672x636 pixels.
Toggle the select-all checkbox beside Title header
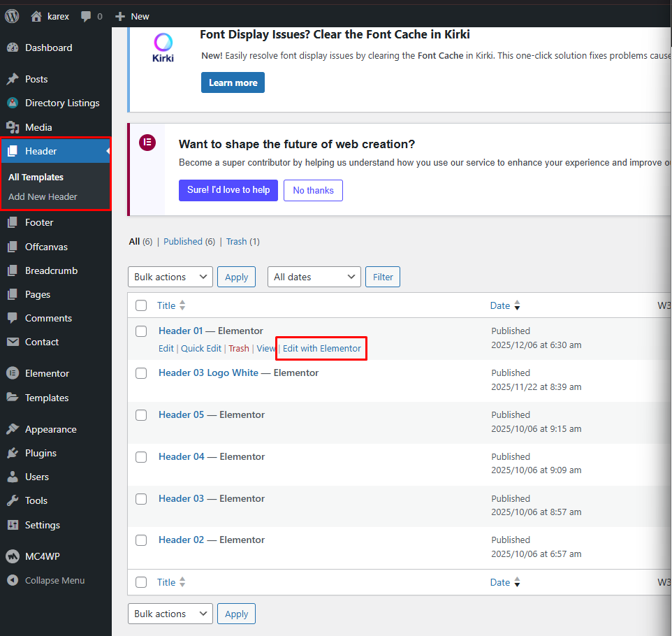click(141, 305)
